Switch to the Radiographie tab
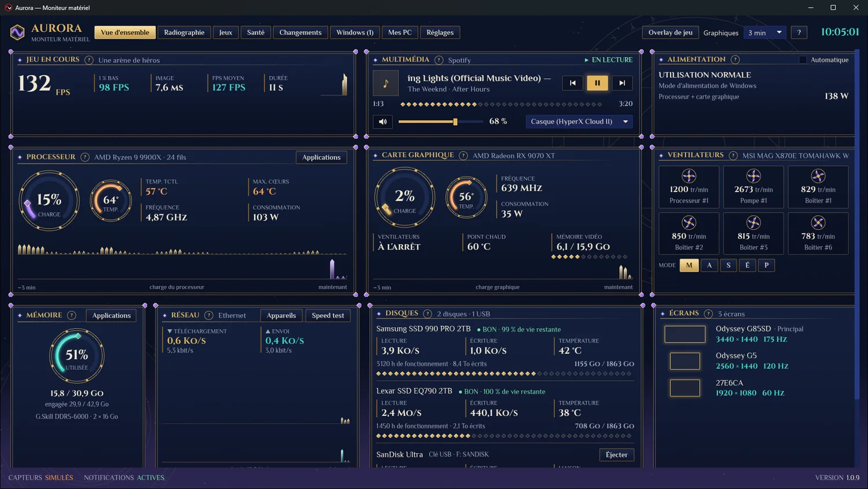The width and height of the screenshot is (868, 489). coord(184,32)
